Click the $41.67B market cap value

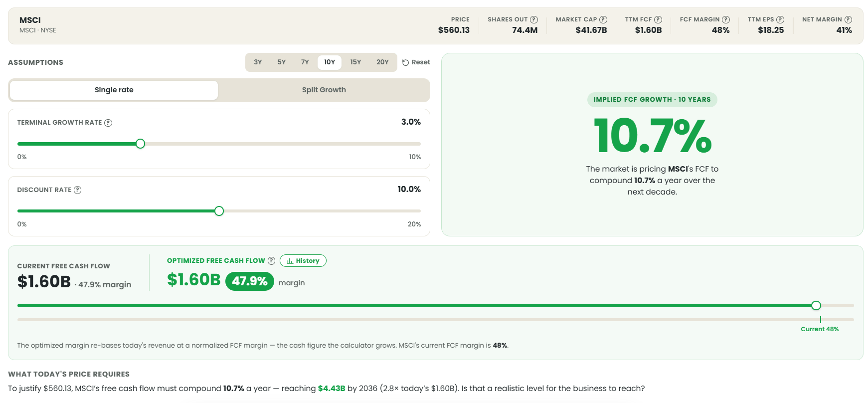tap(591, 30)
